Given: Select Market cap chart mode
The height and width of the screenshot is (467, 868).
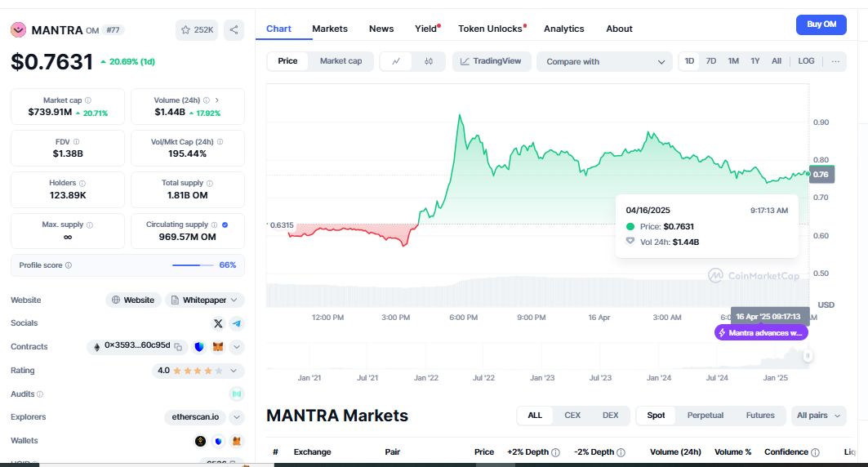Looking at the screenshot, I should click(341, 61).
